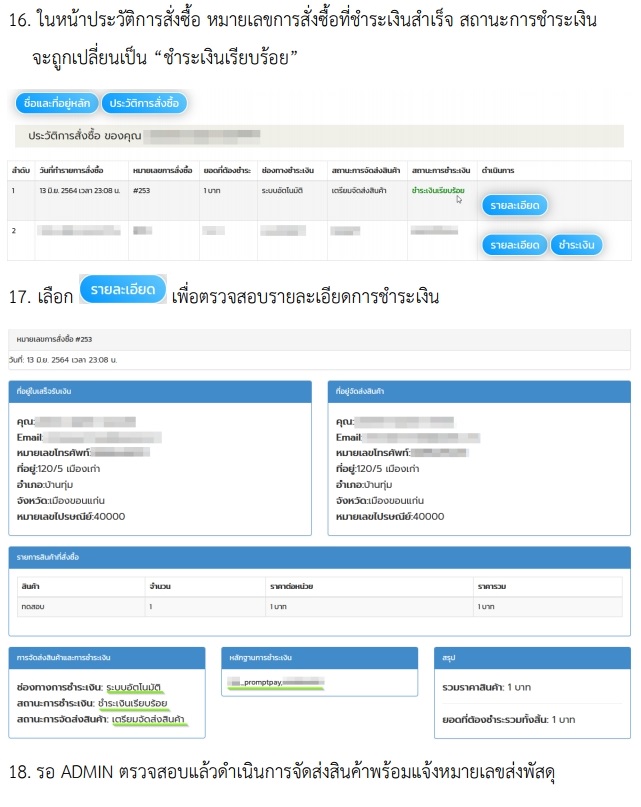Click the green ชำระเงินเรียบร้อย status in table
The height and width of the screenshot is (807, 641).
[x=437, y=190]
